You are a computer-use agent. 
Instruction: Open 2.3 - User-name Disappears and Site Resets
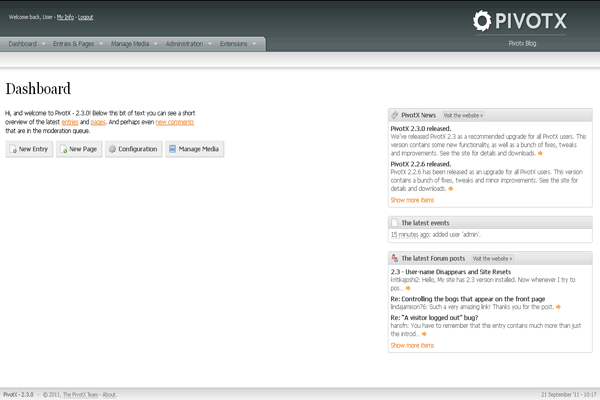pos(450,272)
